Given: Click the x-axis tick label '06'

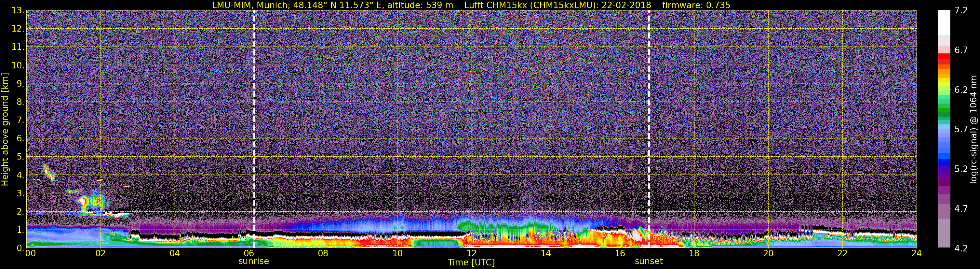Looking at the screenshot, I should (248, 254).
